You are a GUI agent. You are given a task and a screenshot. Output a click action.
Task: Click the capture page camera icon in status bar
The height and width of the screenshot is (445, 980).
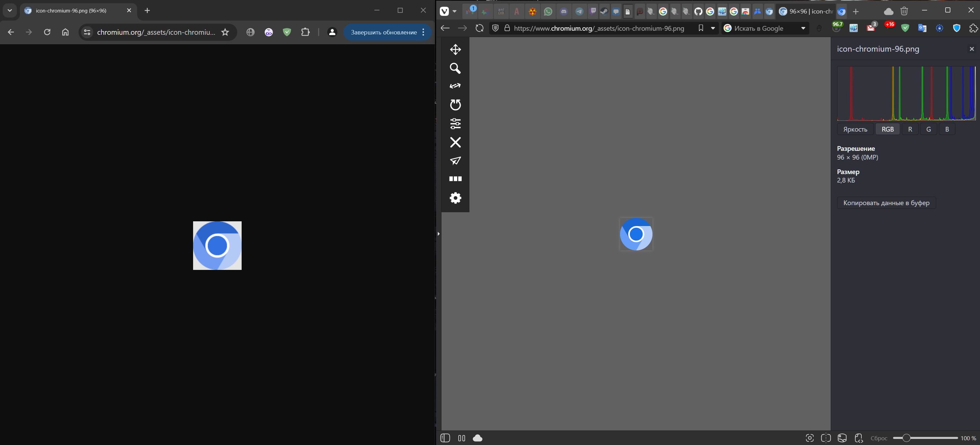click(809, 438)
